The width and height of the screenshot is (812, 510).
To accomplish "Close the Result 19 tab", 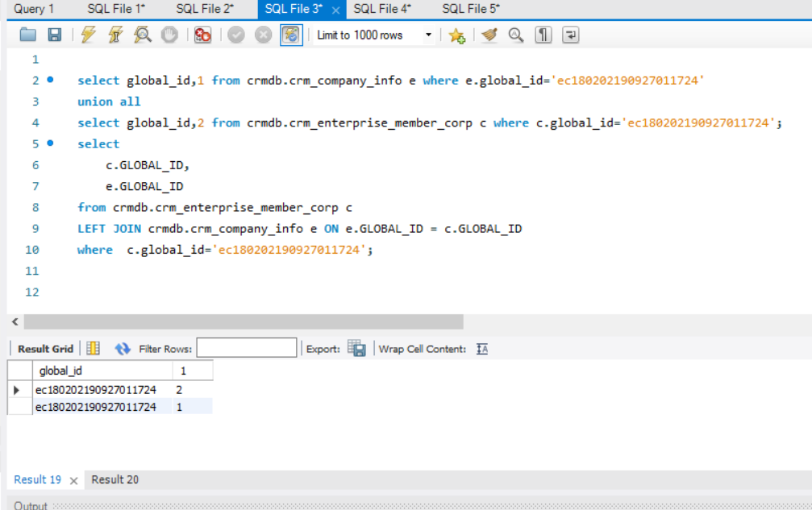I will click(x=73, y=480).
